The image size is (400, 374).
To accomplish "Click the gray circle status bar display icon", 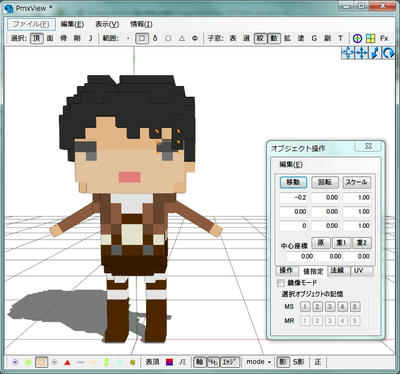I will (x=54, y=362).
